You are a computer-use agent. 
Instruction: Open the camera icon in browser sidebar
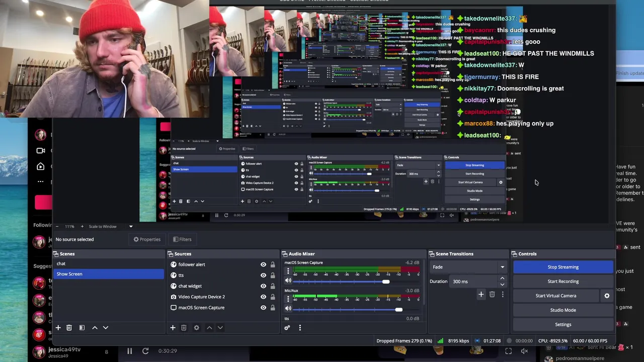41,150
